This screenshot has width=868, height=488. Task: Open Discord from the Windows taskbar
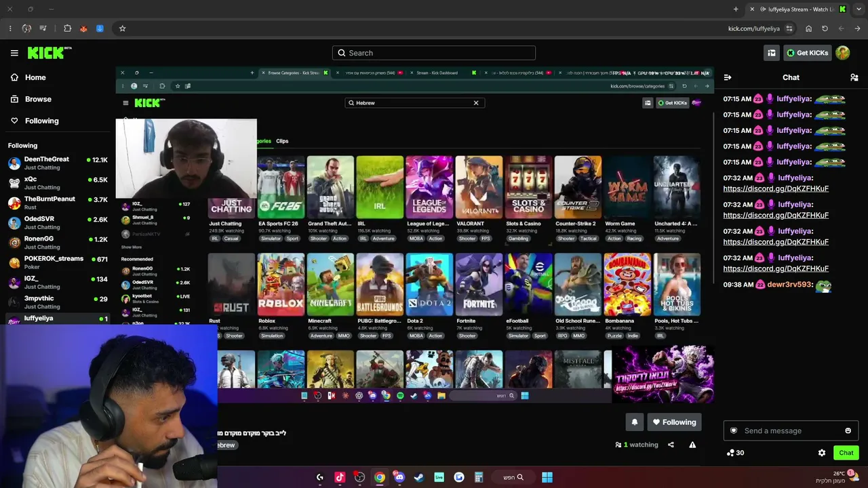pyautogui.click(x=399, y=477)
